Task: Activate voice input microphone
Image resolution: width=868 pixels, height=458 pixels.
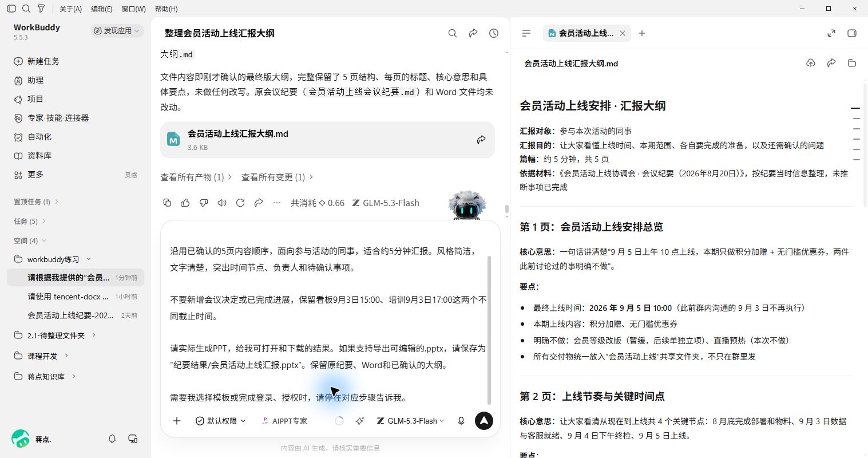Action: coord(461,421)
